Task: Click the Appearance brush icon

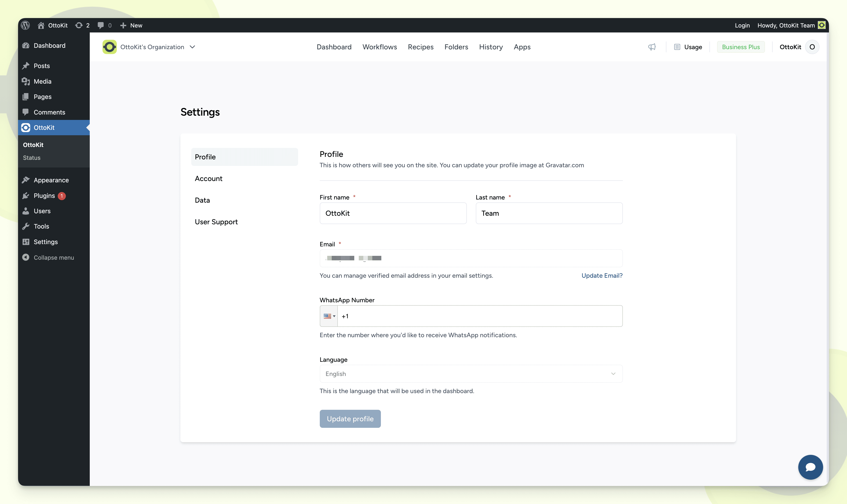Action: pyautogui.click(x=26, y=180)
